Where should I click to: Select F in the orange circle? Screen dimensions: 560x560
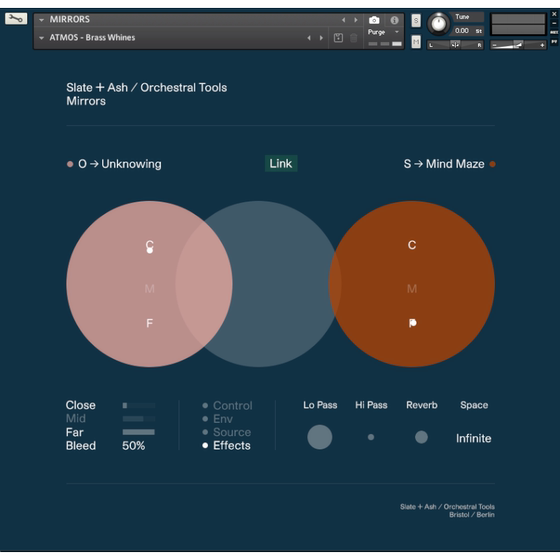pyautogui.click(x=412, y=323)
